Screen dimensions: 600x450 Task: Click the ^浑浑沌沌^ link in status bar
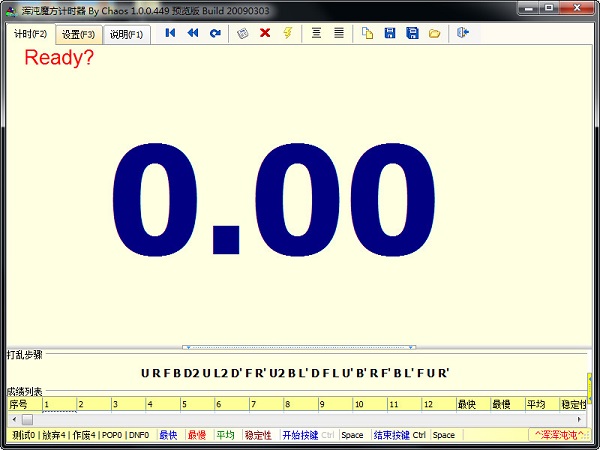[x=560, y=435]
